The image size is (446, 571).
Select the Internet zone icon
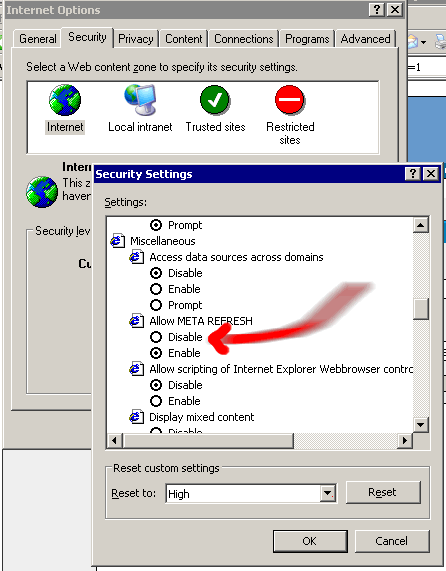click(65, 100)
